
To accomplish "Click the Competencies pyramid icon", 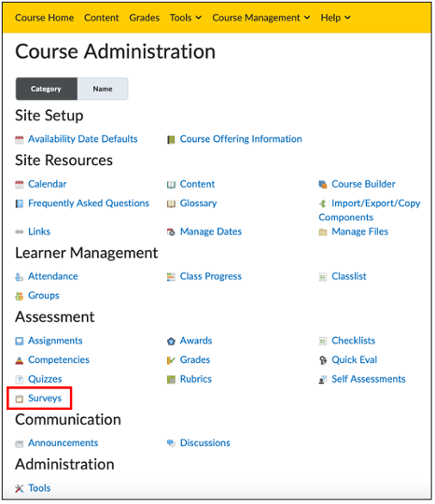I will pos(20,360).
